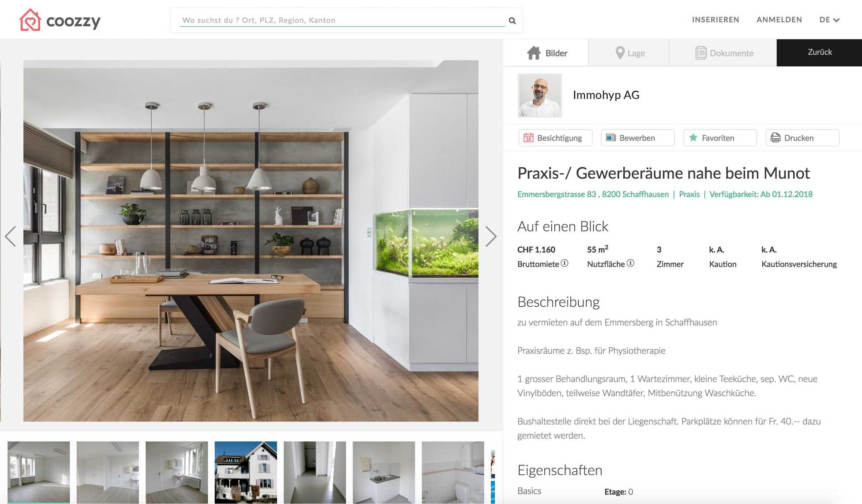Image resolution: width=862 pixels, height=504 pixels.
Task: Click the search magnifier icon
Action: (512, 20)
